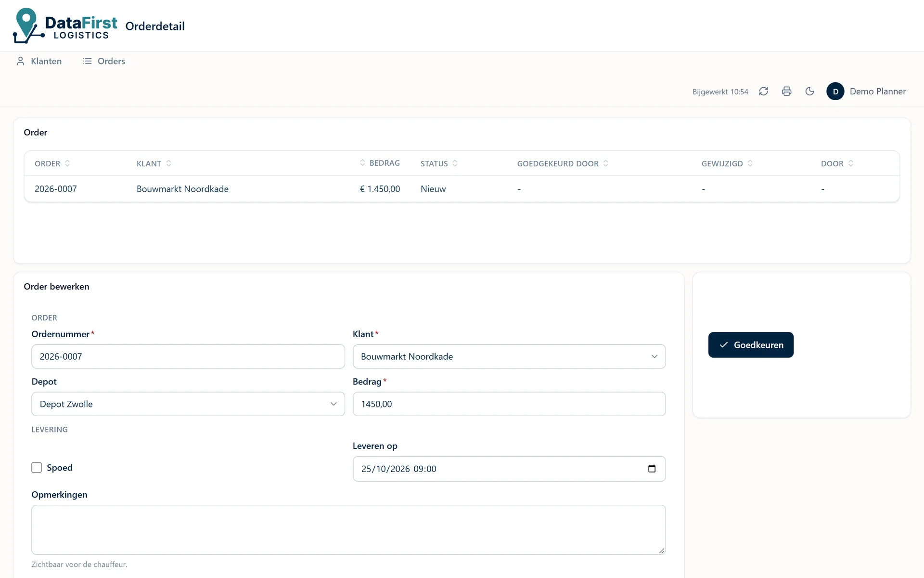Click the D user avatar
Viewport: 924px width, 578px height.
coord(835,92)
